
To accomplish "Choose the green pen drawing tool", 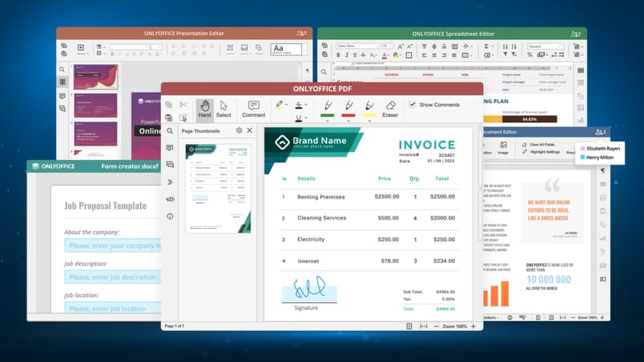I will click(x=328, y=109).
